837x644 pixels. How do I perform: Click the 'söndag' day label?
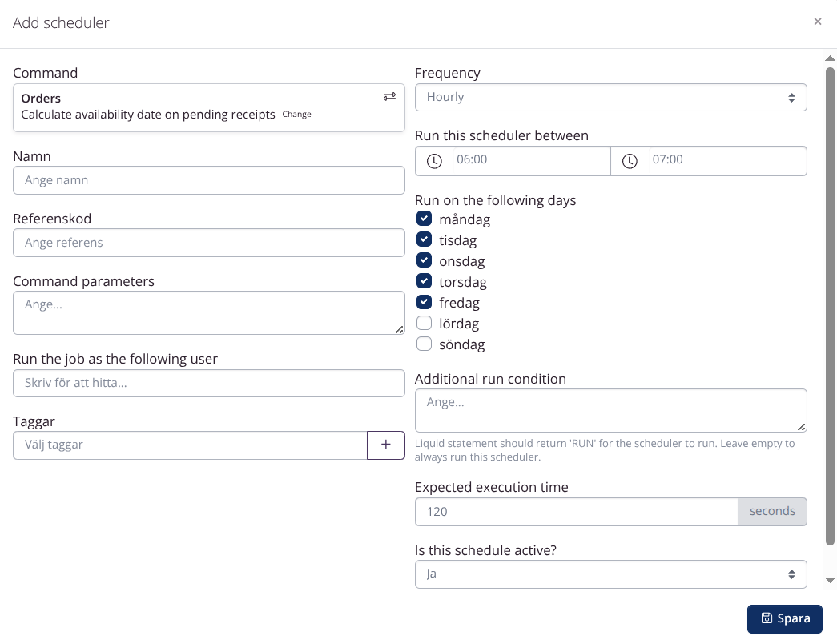(x=461, y=344)
